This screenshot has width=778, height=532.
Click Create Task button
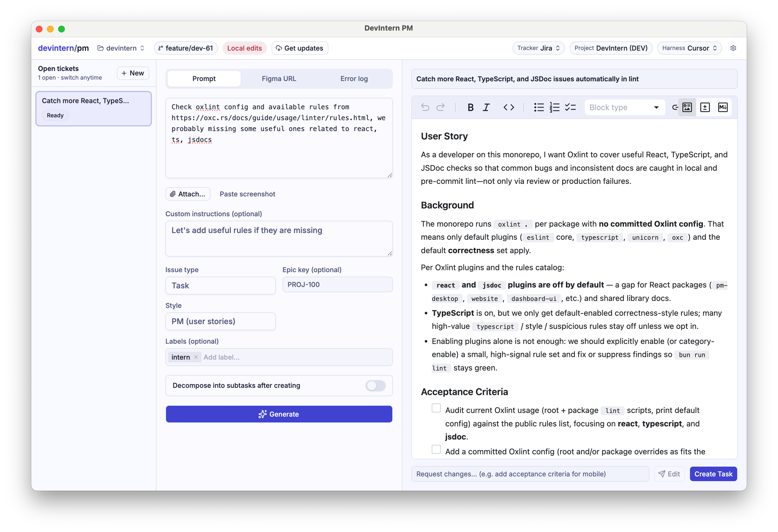coord(713,474)
